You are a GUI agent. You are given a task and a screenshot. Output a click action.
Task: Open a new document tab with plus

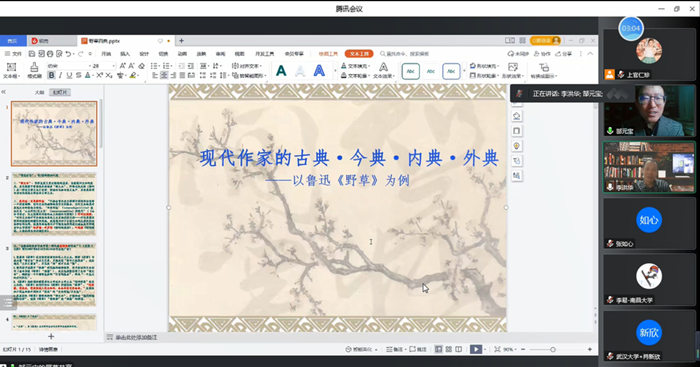181,41
